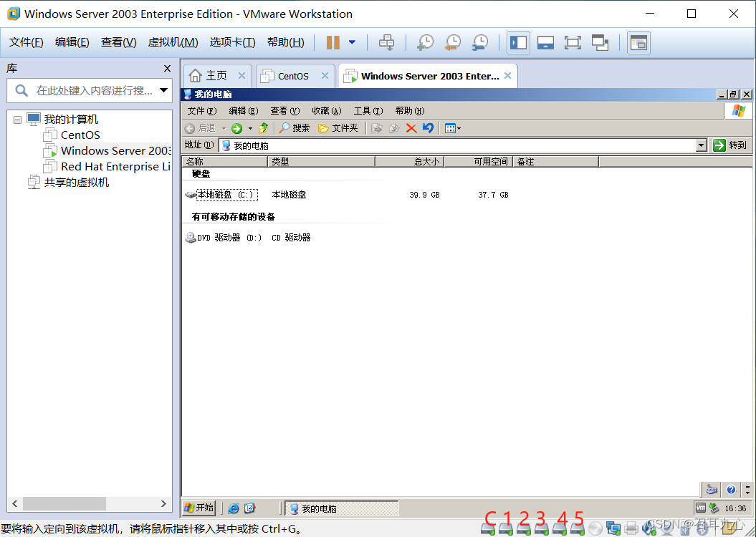
Task: Close the CentOS tab
Action: coord(325,76)
